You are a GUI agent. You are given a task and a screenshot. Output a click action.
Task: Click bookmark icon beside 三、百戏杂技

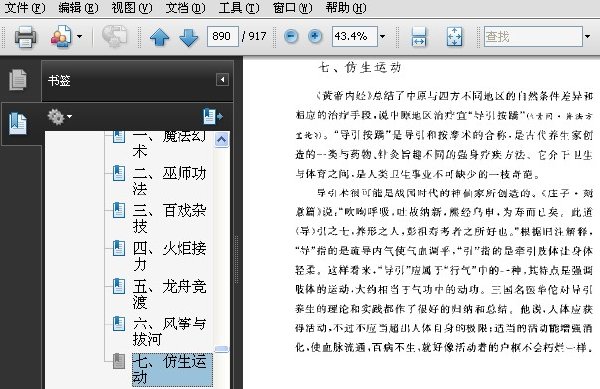point(119,210)
